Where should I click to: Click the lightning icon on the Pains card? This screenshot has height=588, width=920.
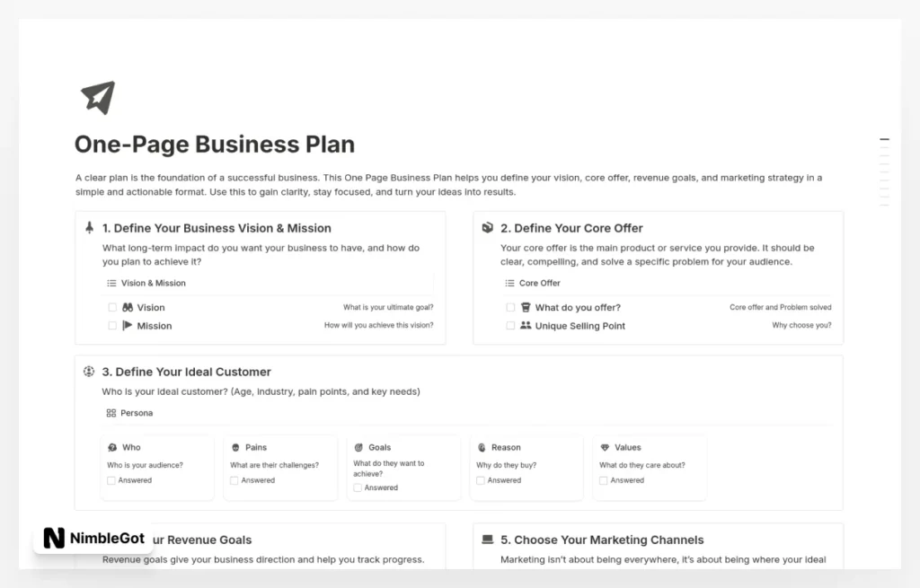click(234, 447)
